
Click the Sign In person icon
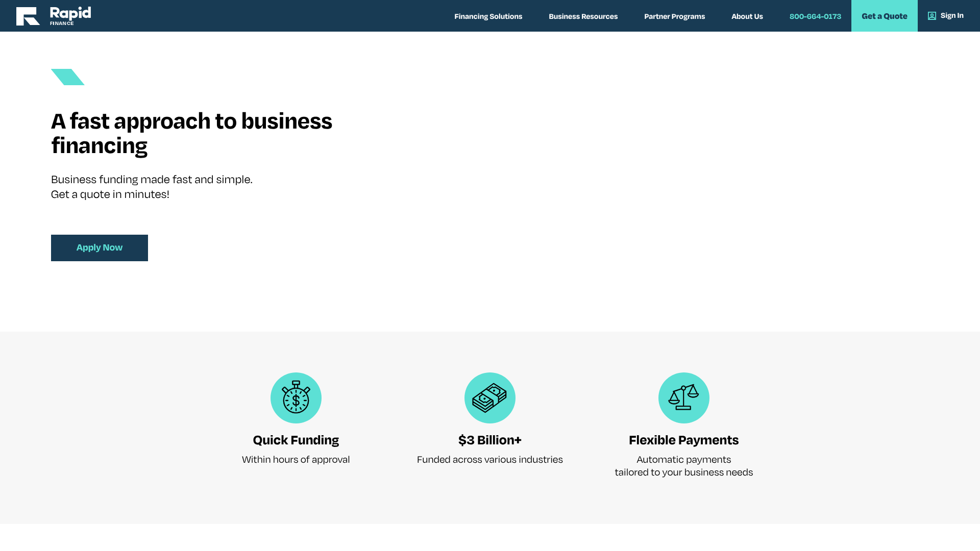coord(932,15)
